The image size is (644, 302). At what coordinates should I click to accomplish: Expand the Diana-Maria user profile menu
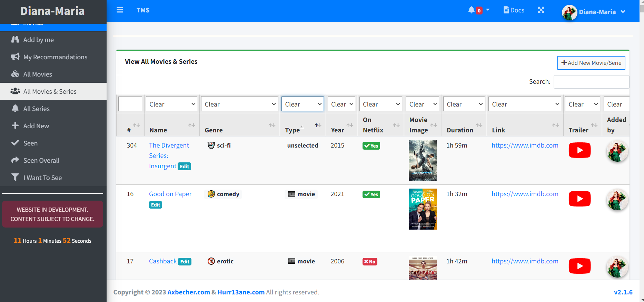pos(594,12)
